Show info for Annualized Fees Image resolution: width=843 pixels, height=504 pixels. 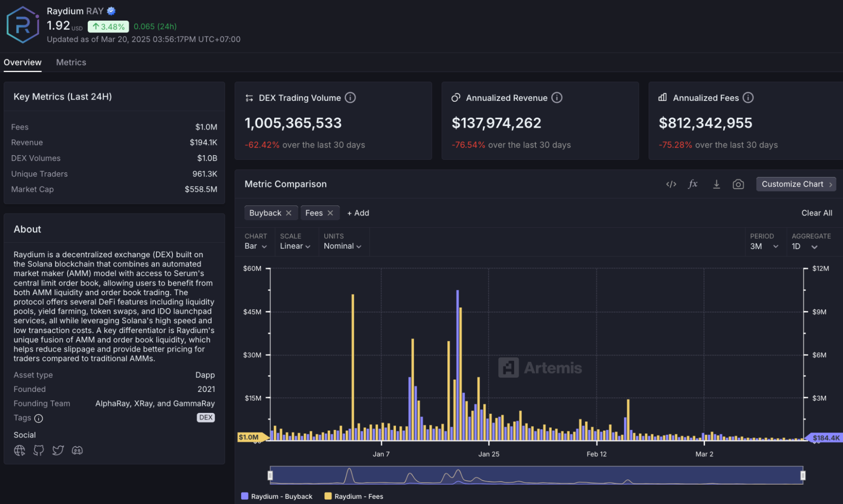pos(748,98)
